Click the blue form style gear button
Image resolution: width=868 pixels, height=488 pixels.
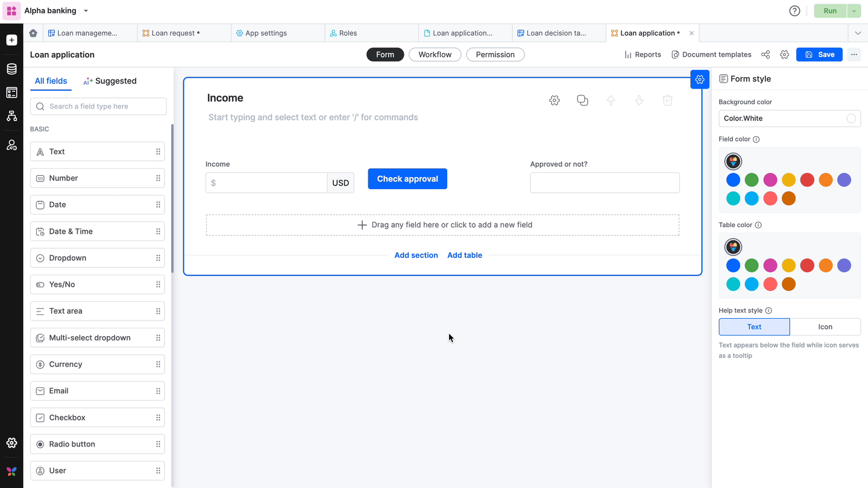[700, 79]
